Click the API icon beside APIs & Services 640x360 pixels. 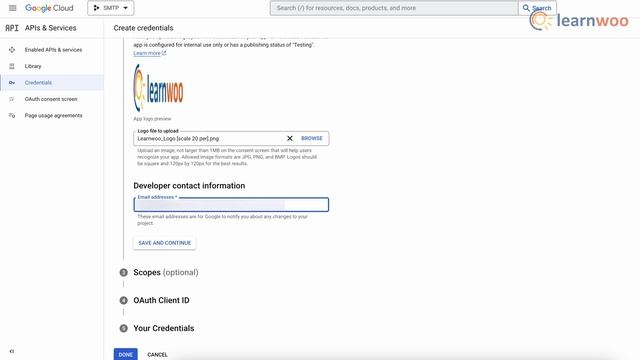click(x=12, y=28)
